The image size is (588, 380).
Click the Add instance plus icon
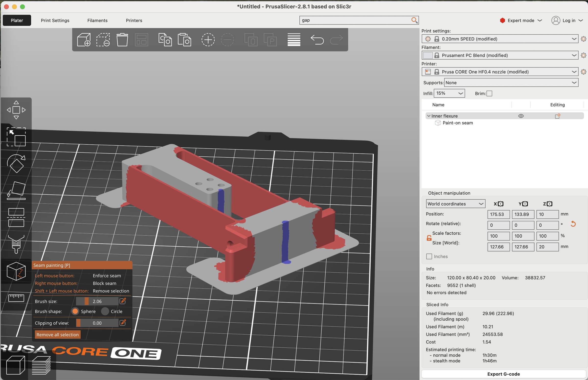pyautogui.click(x=208, y=40)
